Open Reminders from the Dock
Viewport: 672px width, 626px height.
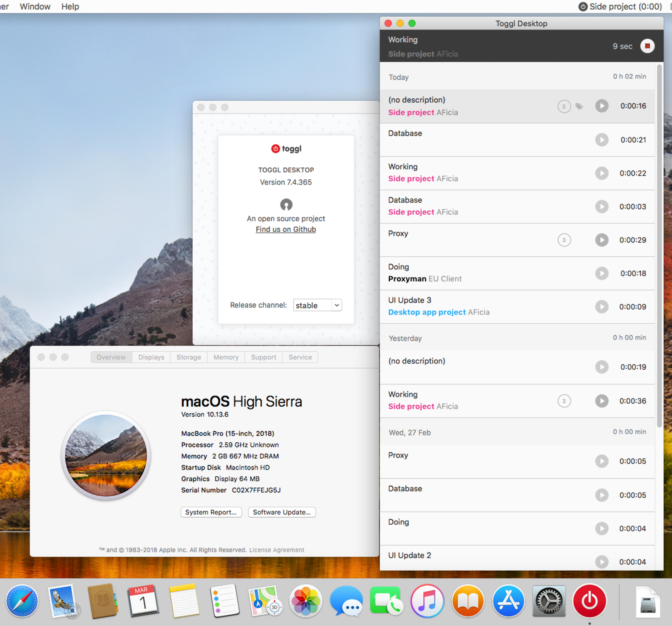225,601
